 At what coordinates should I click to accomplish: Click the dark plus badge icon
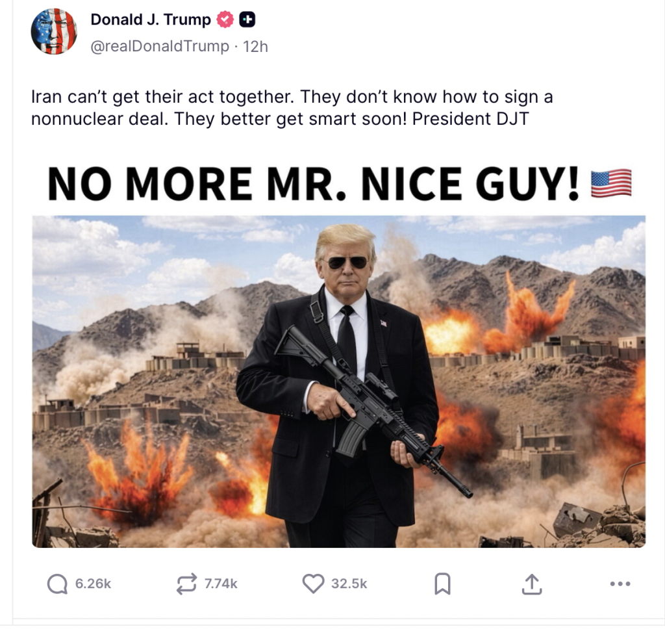pos(247,19)
